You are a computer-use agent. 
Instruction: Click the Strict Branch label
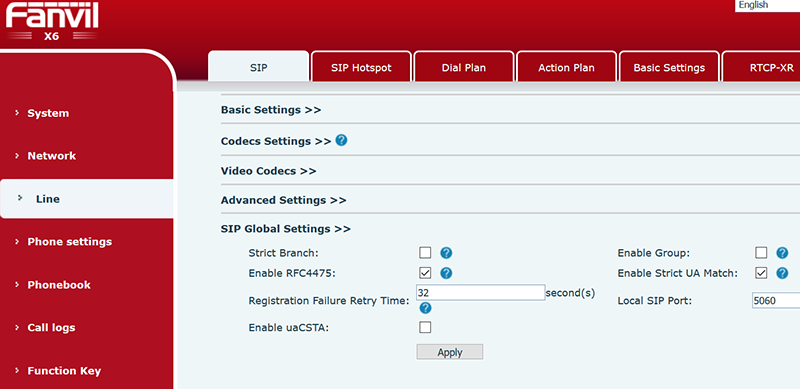283,253
